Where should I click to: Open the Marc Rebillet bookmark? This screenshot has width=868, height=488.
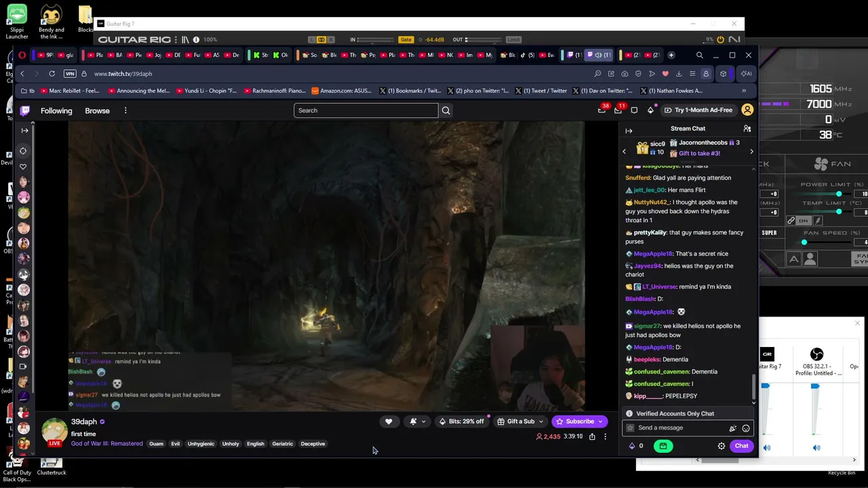point(69,91)
